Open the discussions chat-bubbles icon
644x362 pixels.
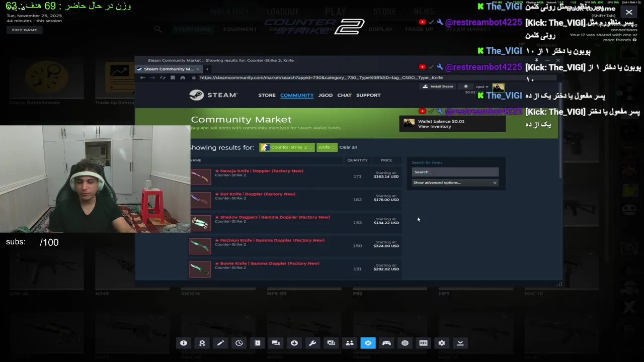(276, 343)
